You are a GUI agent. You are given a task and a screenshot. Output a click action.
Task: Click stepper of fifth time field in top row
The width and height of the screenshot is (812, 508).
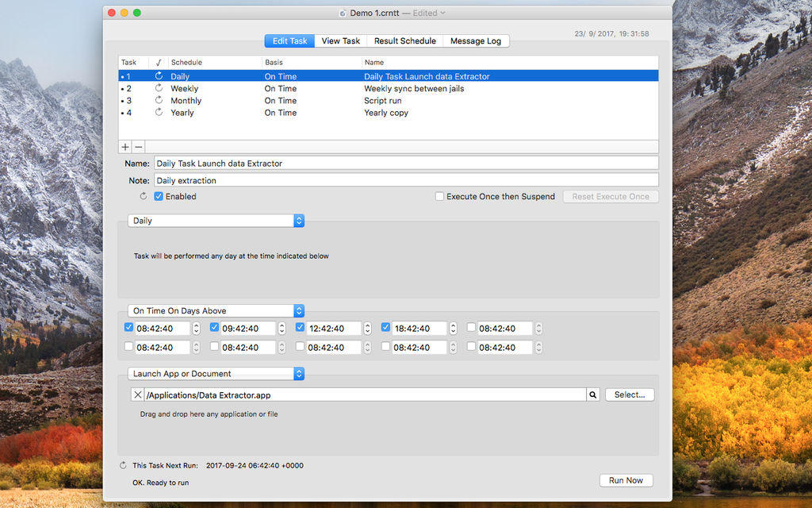538,328
